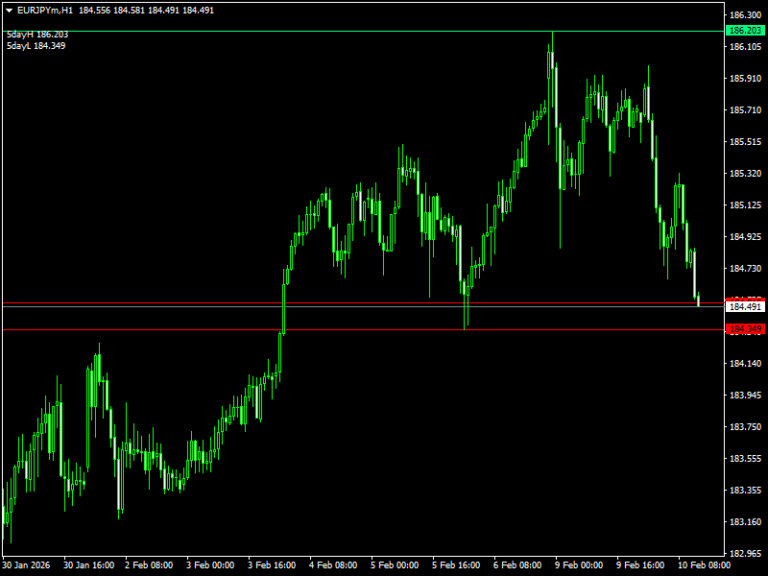Click the 6 Feb 08:00 time label
Image resolution: width=768 pixels, height=576 pixels.
517,565
